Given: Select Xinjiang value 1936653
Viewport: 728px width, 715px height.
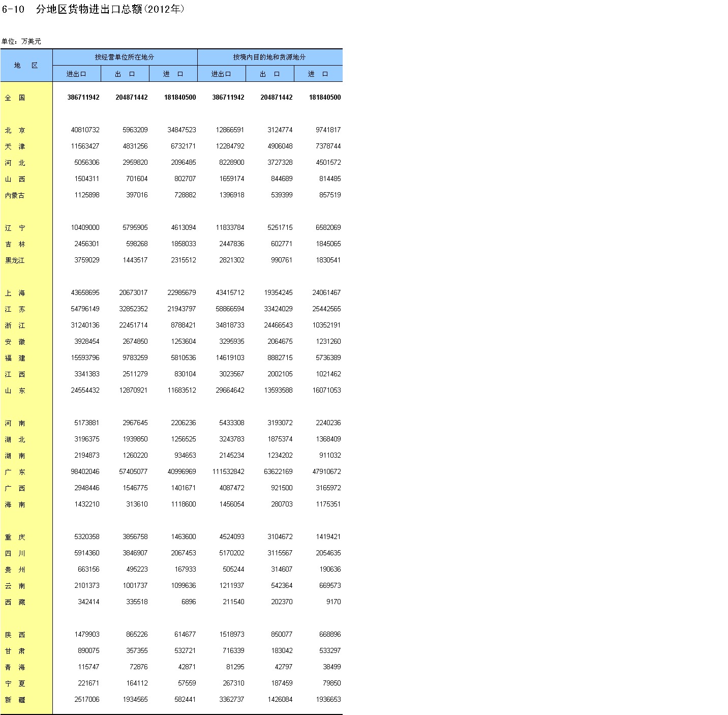Looking at the screenshot, I should (x=328, y=699).
